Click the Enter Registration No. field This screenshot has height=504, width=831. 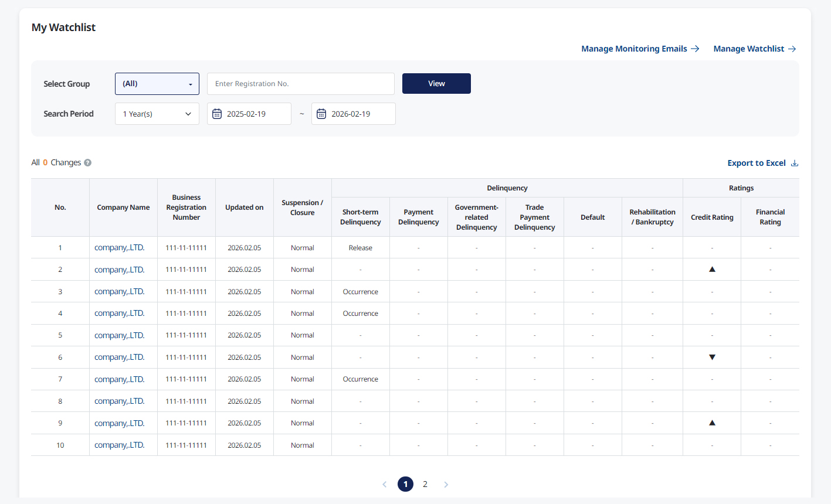[300, 84]
